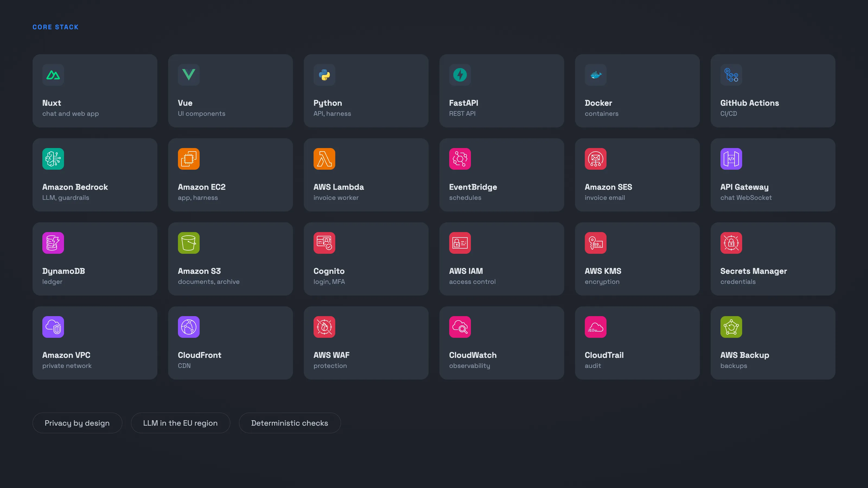Viewport: 868px width, 488px height.
Task: Click the "DynamoDB" title
Action: [63, 271]
